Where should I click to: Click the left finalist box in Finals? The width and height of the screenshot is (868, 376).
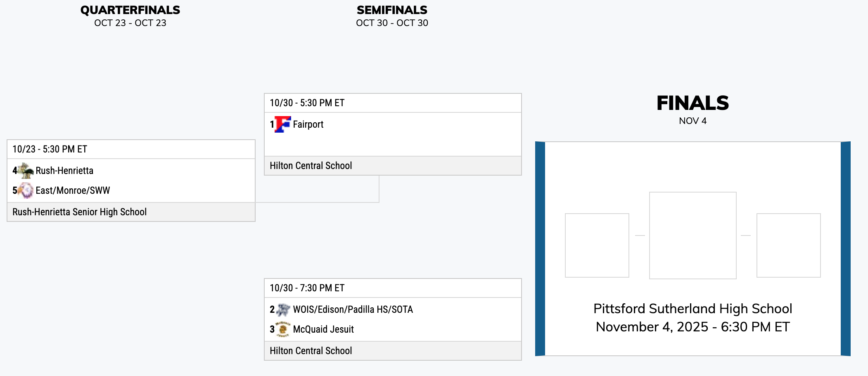597,245
